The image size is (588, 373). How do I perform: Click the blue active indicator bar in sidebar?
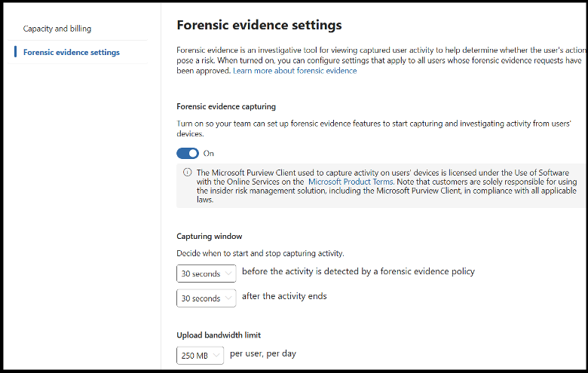coord(15,52)
